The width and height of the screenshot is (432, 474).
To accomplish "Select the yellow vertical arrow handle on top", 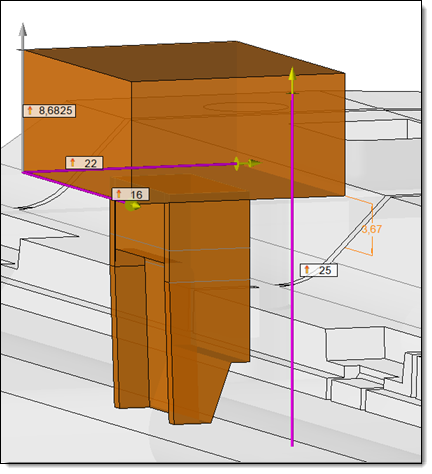I will click(292, 80).
